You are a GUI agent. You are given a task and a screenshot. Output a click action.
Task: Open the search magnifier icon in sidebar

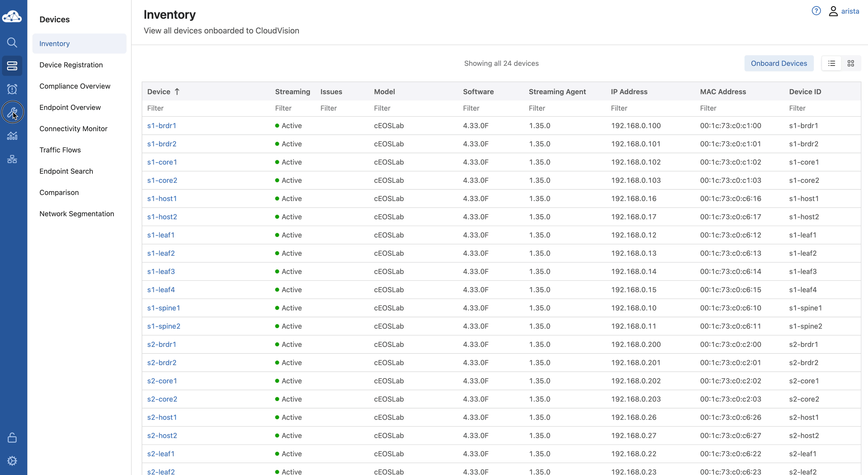tap(12, 42)
